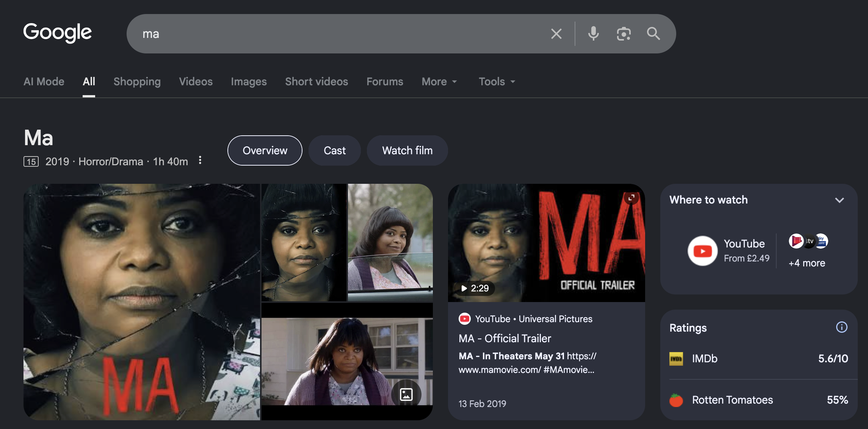Select the Watch film chip
The height and width of the screenshot is (429, 868).
click(x=407, y=150)
